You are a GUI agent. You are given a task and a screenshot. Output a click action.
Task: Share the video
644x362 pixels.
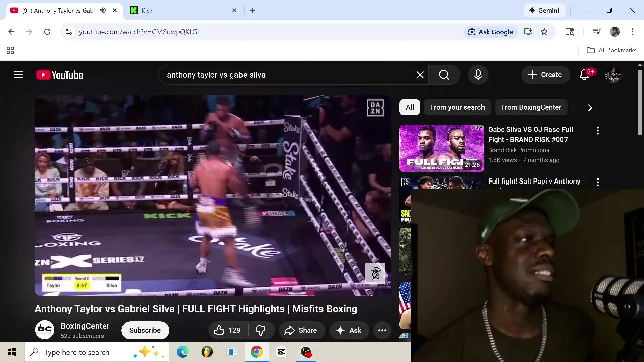click(301, 330)
